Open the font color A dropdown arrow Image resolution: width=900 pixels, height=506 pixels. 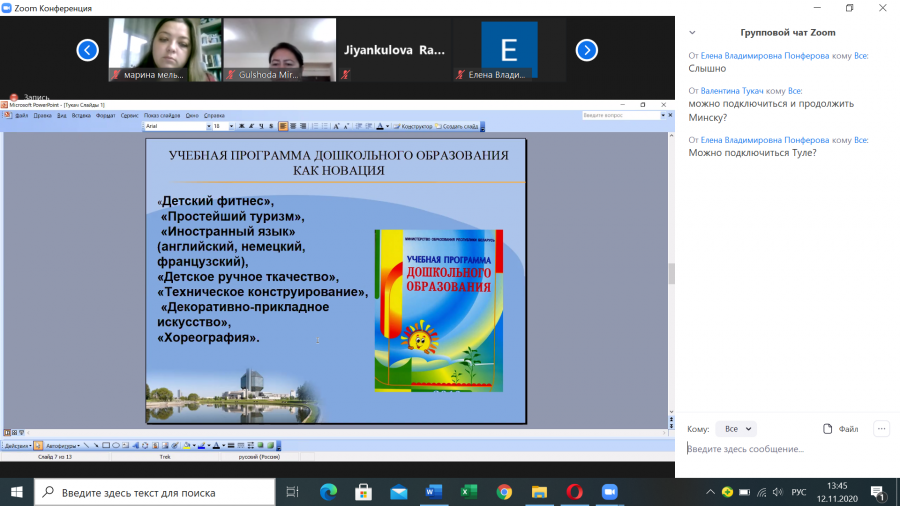[387, 126]
